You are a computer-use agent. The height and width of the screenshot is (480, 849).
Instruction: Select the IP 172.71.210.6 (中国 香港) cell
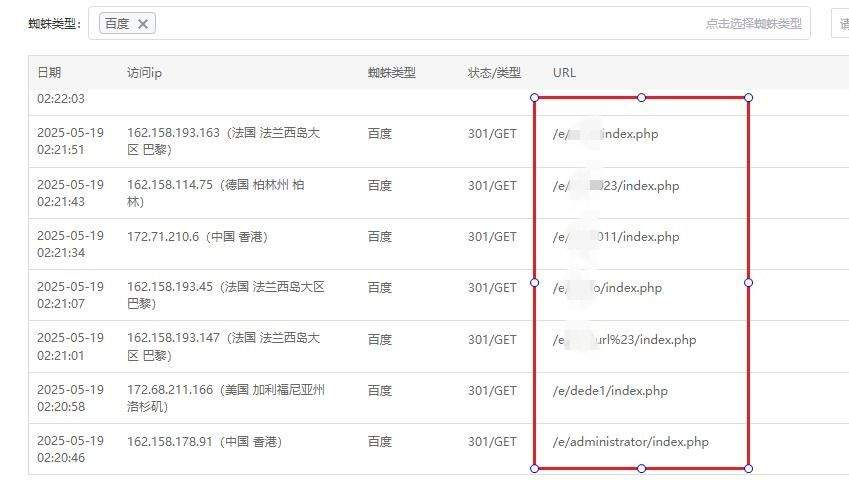(197, 237)
